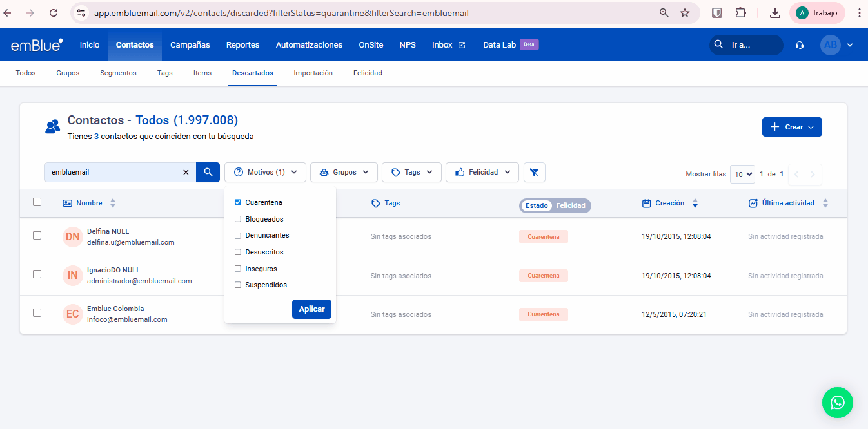Change rows shown in Mostrar filas
Image resolution: width=868 pixels, height=429 pixels.
point(743,174)
